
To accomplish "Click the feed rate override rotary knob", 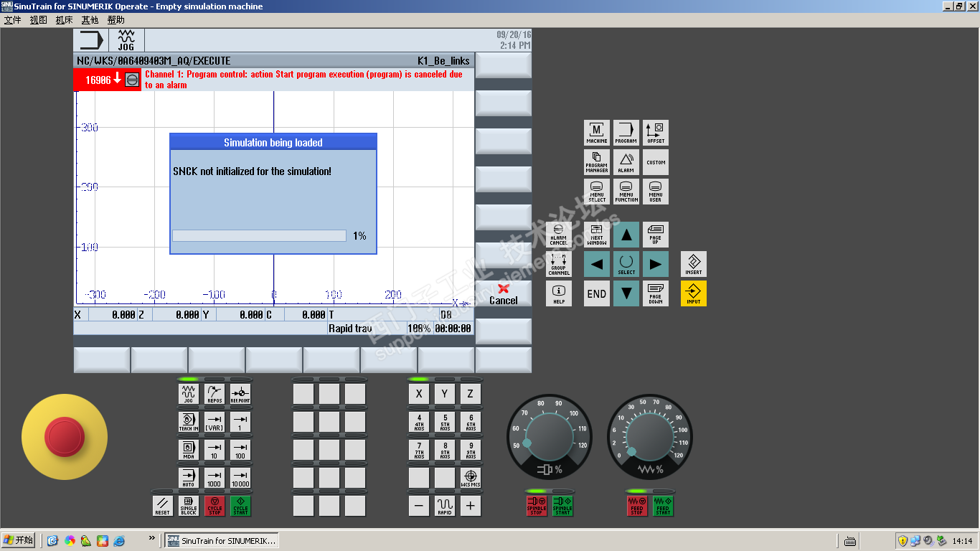I will pos(650,435).
